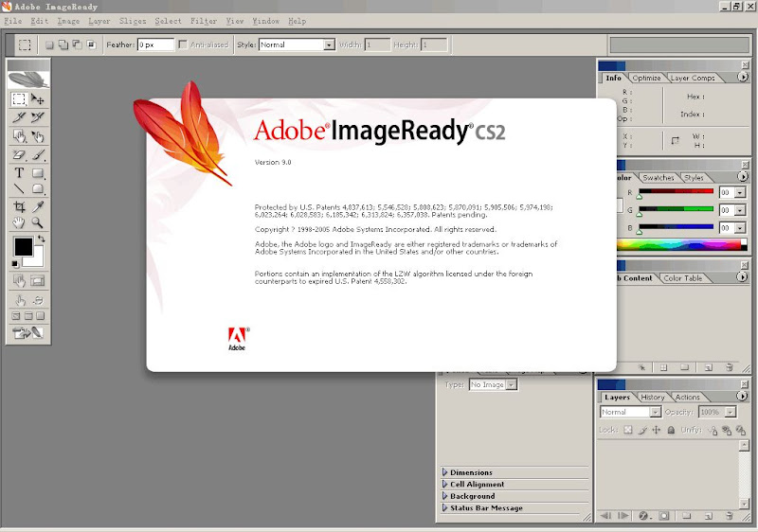Add layer style in Layers panel
758x532 pixels.
pos(643,516)
